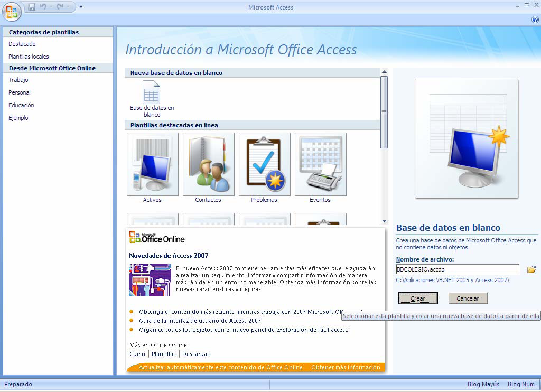Select the Trabajo category

coord(18,80)
